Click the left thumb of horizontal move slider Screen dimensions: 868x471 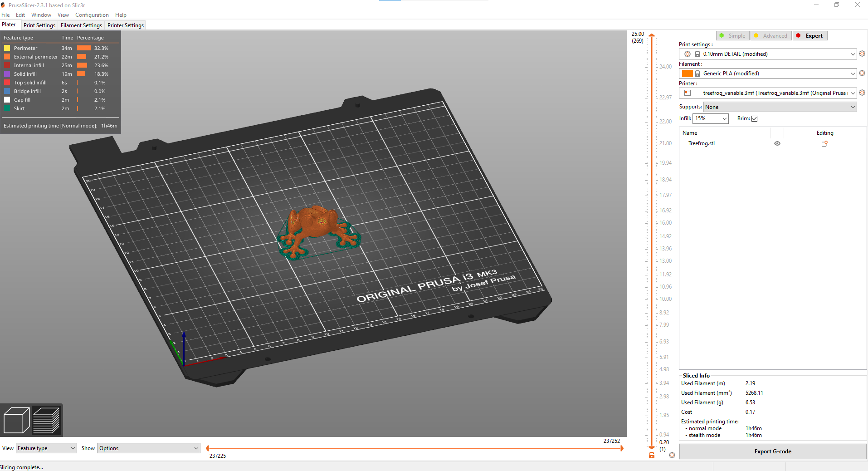pyautogui.click(x=207, y=448)
